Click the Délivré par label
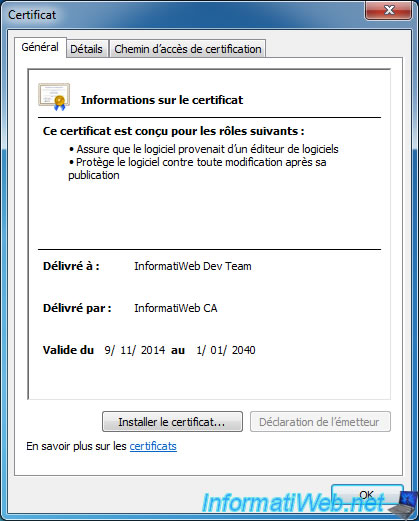This screenshot has width=419, height=521. click(77, 308)
